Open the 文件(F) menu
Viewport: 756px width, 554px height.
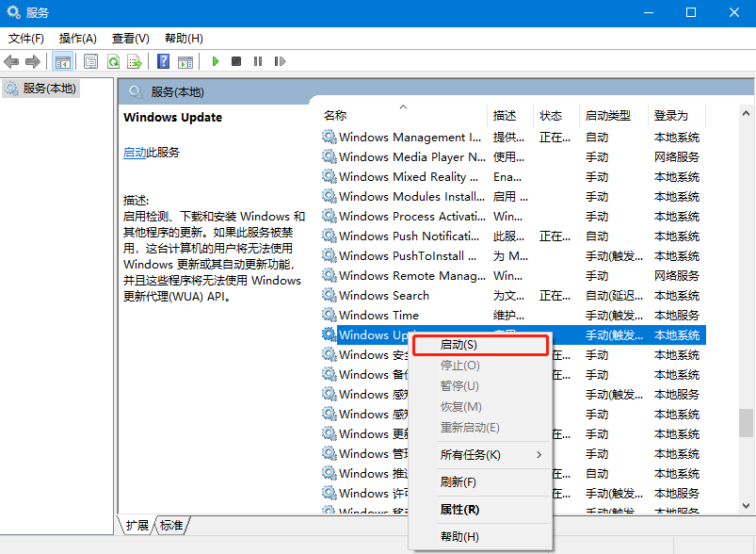[26, 38]
